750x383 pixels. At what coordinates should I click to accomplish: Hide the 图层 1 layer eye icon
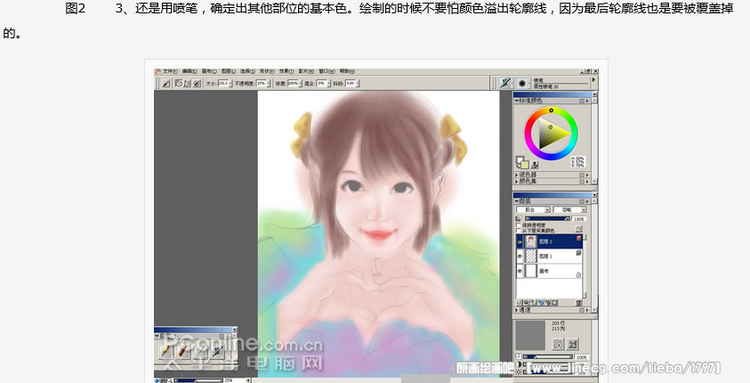pyautogui.click(x=520, y=256)
